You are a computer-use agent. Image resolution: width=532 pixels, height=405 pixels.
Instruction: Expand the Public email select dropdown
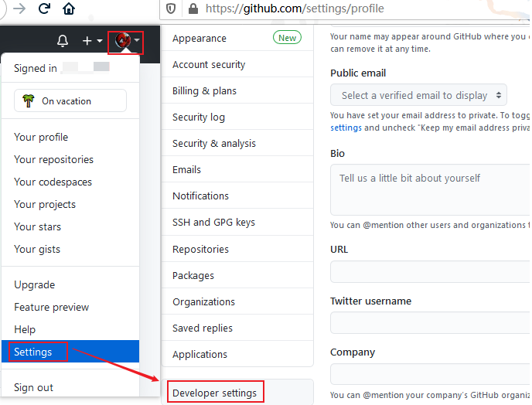418,95
